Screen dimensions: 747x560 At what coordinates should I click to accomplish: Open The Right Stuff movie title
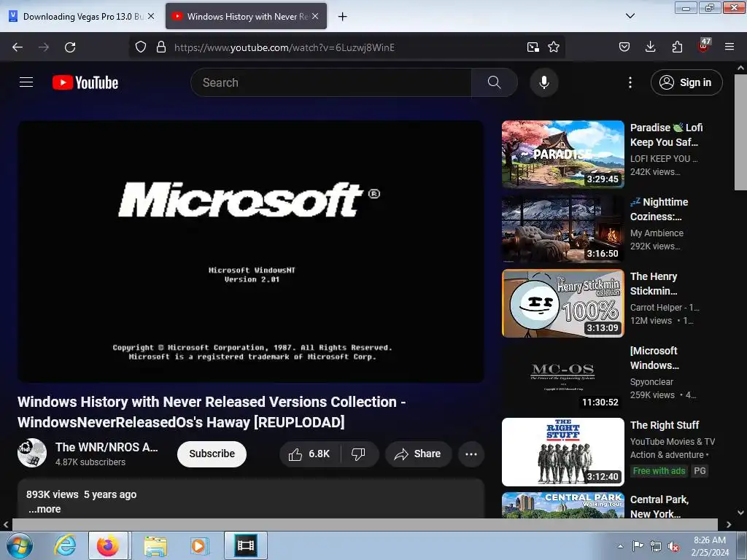pos(664,425)
